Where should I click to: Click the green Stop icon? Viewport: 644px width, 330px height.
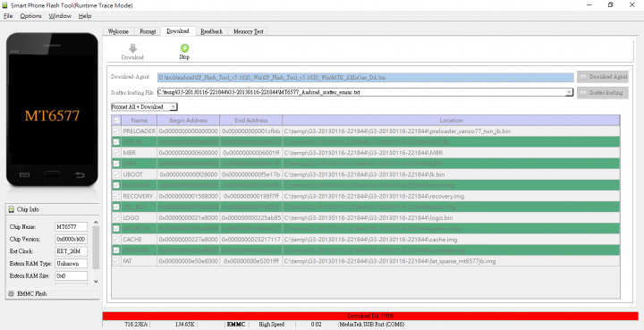[184, 48]
